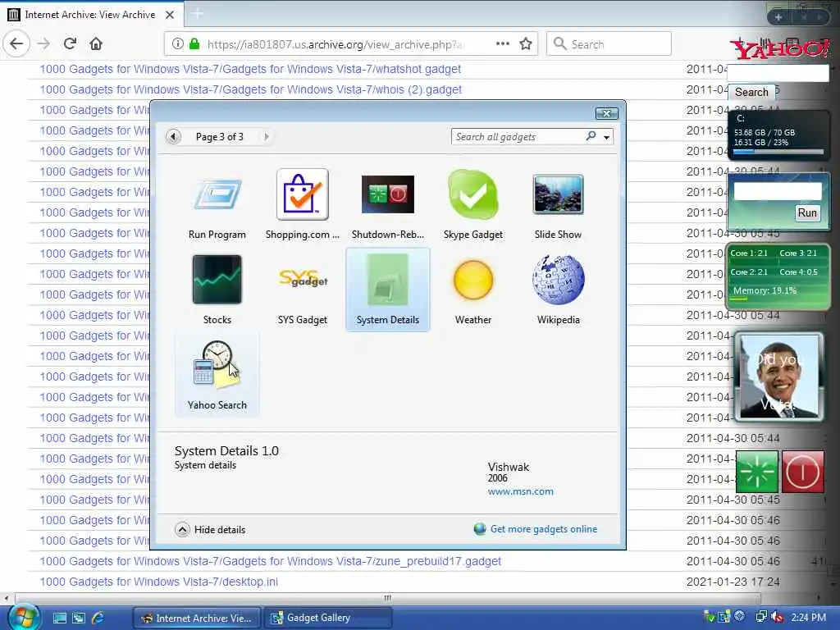The image size is (840, 630).
Task: Select the Yahoo Search gadget icon
Action: (x=217, y=364)
